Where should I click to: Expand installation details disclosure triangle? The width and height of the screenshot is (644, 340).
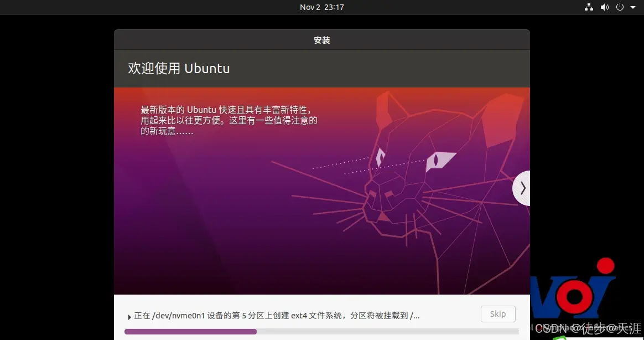pos(129,317)
